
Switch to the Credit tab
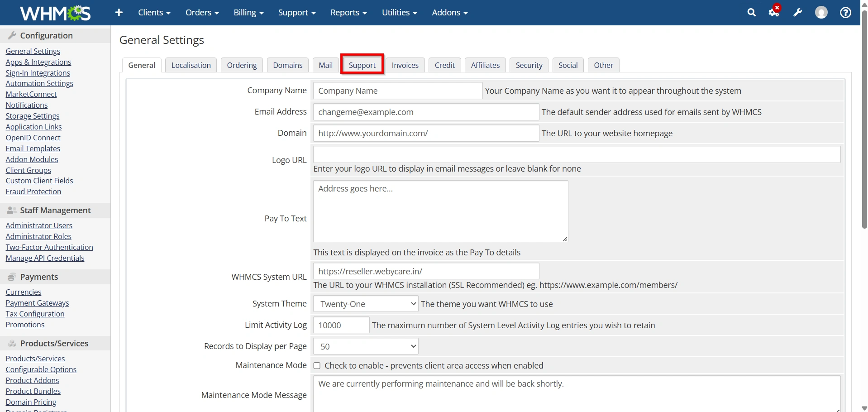click(445, 65)
